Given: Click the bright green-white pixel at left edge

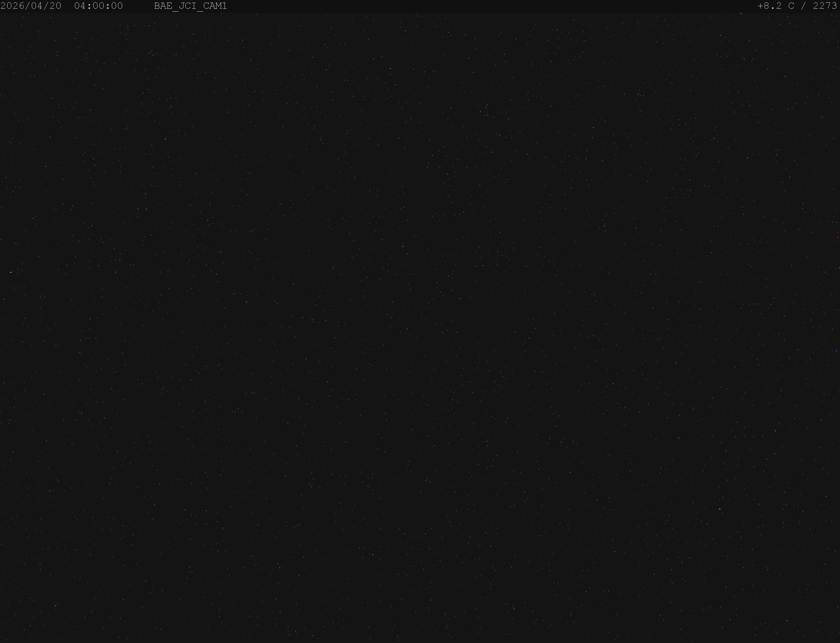Looking at the screenshot, I should 11,272.
